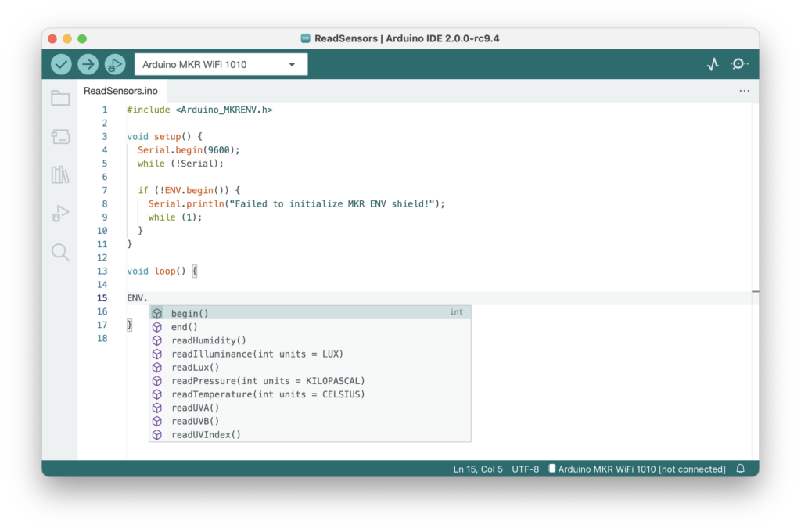
Task: Click the void setup() line
Action: point(164,136)
